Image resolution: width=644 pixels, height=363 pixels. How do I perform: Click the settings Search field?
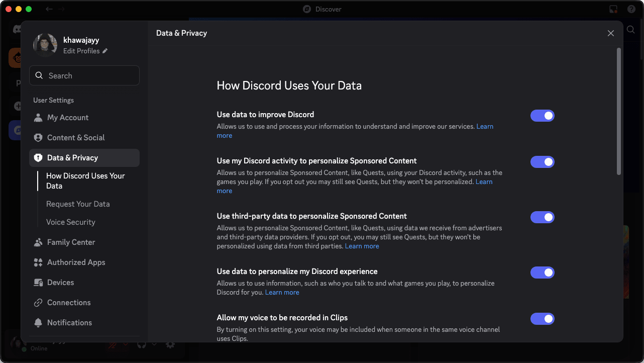(84, 76)
